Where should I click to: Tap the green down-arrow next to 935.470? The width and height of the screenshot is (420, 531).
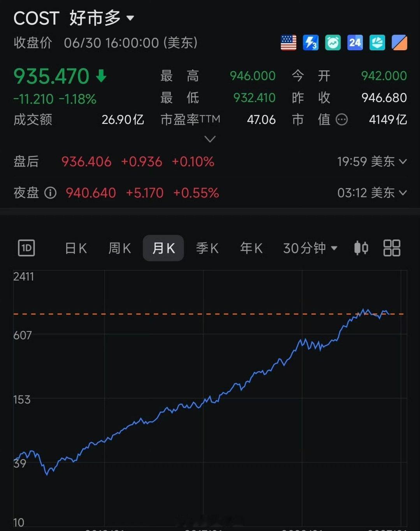101,76
